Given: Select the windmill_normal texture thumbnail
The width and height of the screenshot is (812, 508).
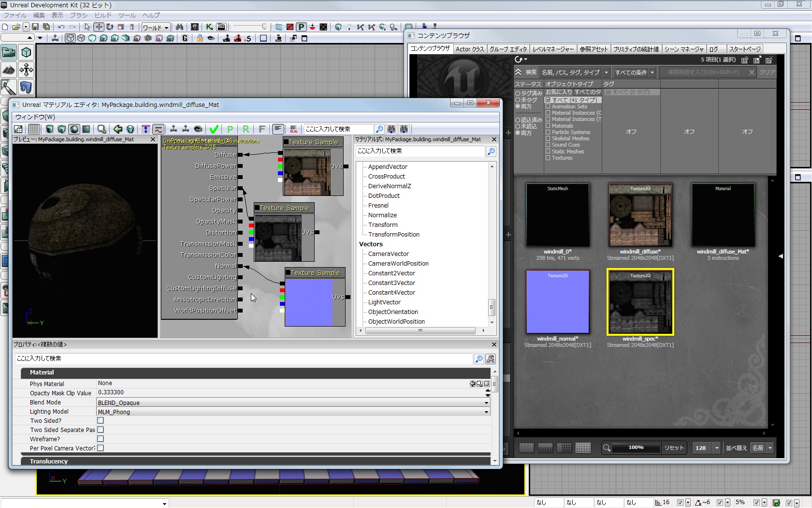Looking at the screenshot, I should tap(557, 302).
